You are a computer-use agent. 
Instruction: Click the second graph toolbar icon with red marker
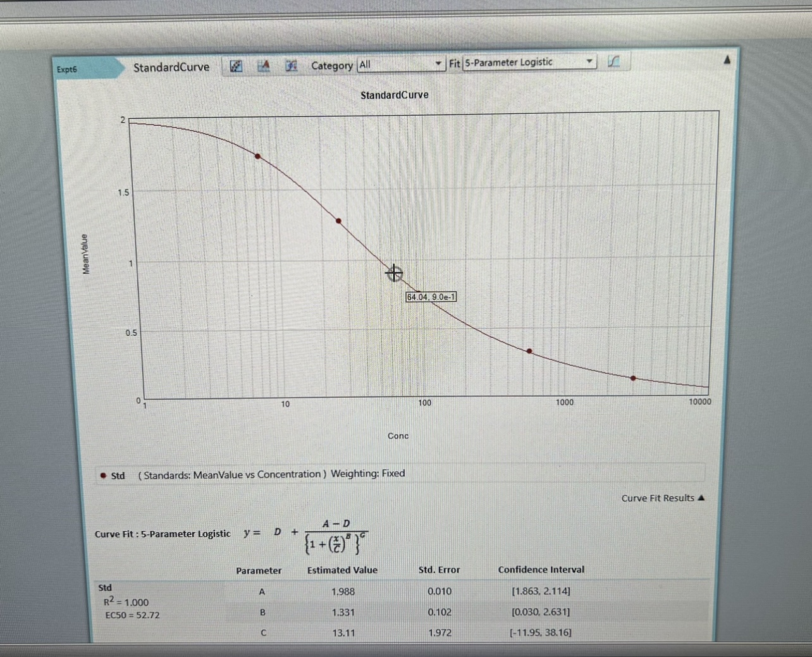pyautogui.click(x=264, y=66)
